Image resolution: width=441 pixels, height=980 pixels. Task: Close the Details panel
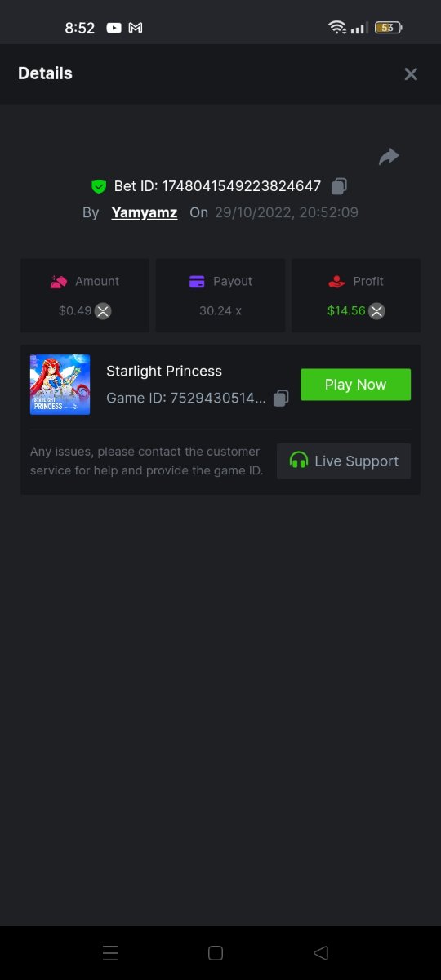411,74
